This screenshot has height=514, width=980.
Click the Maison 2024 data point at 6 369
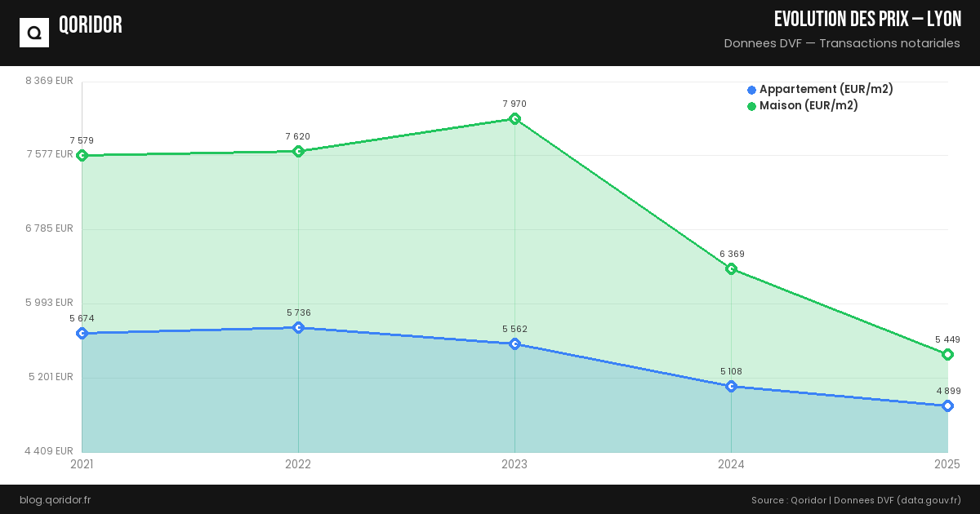point(731,269)
